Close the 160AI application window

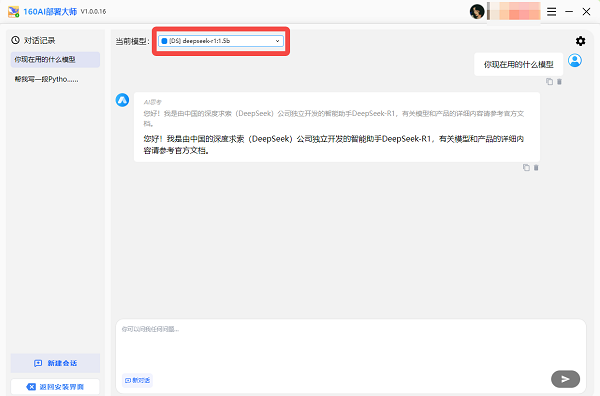[x=586, y=12]
